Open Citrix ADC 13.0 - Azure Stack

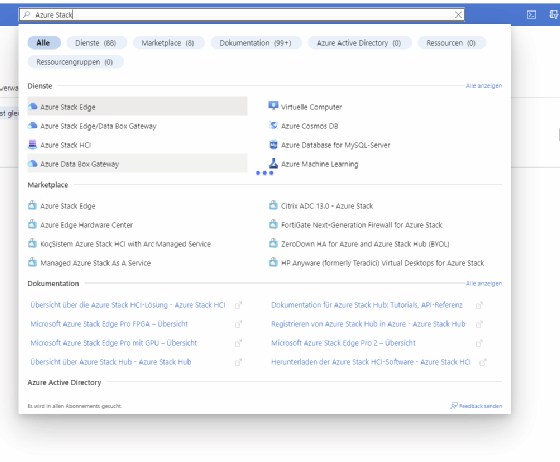[327, 206]
